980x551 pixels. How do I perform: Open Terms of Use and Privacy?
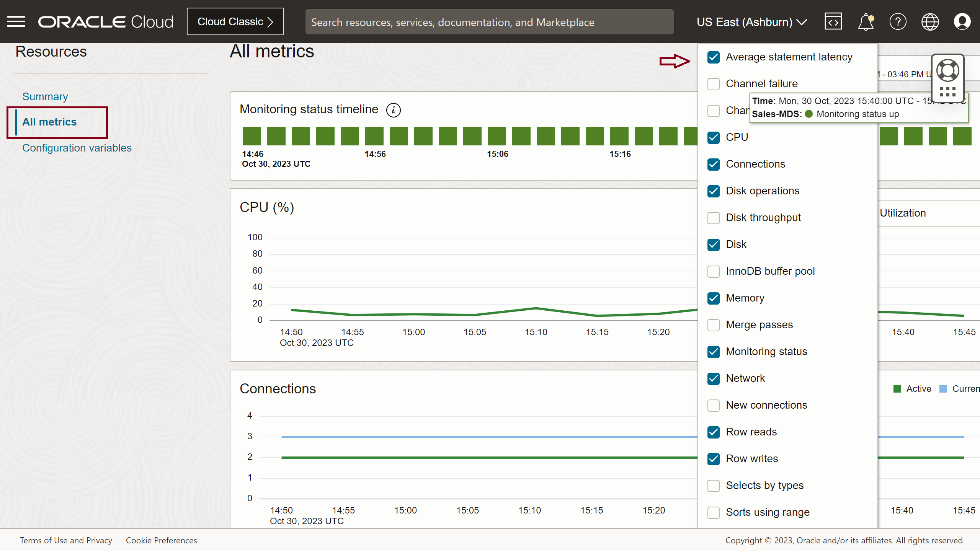point(66,540)
